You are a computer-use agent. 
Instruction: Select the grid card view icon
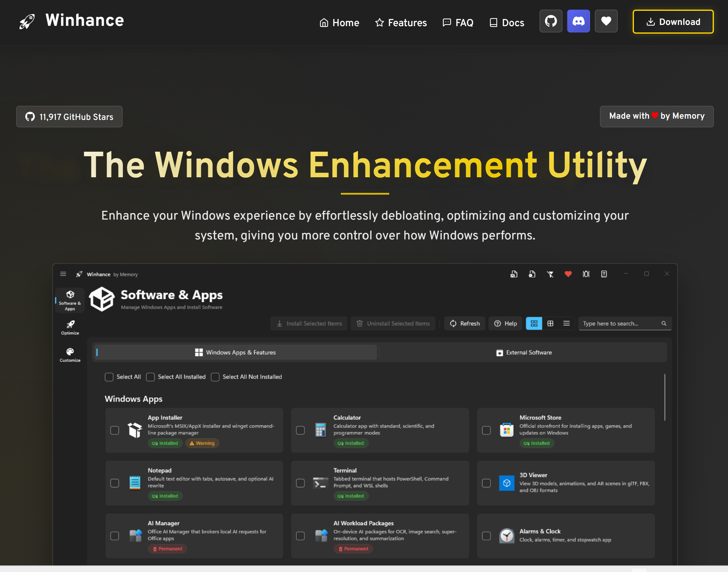[534, 323]
